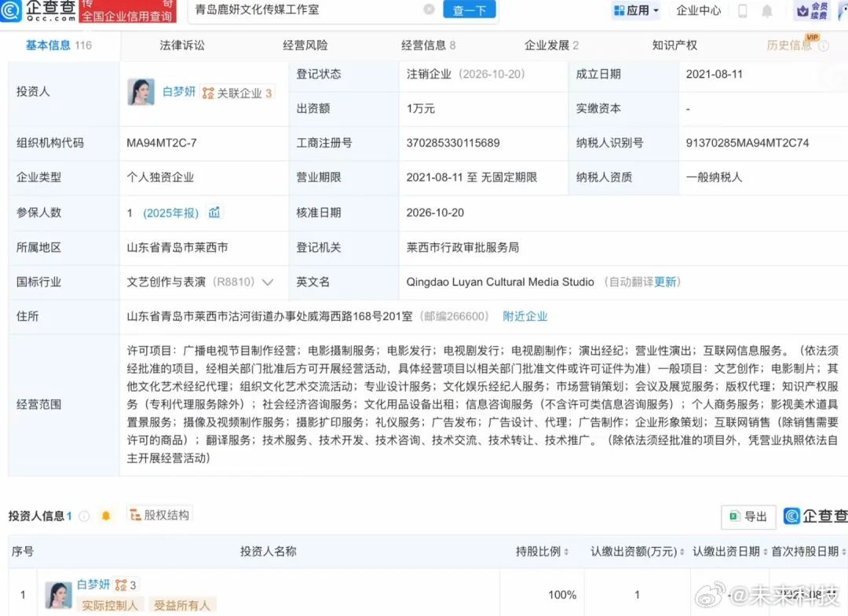Click investor avatar photo in basic info
Screen dimensions: 848x616
[x=141, y=92]
